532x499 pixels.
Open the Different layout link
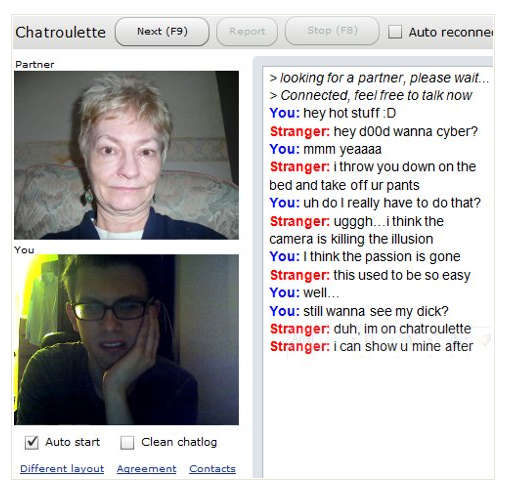coord(62,468)
